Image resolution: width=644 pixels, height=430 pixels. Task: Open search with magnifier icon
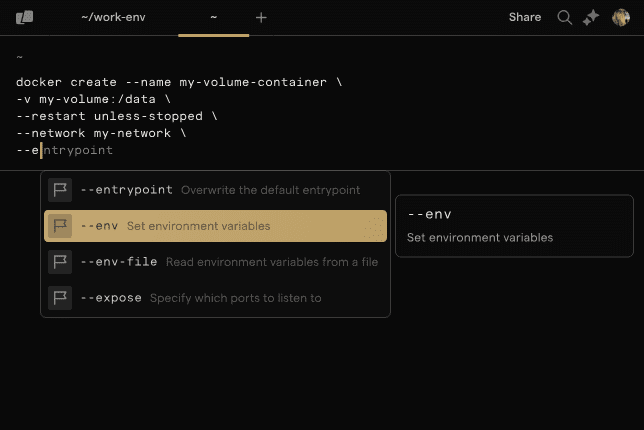coord(565,18)
